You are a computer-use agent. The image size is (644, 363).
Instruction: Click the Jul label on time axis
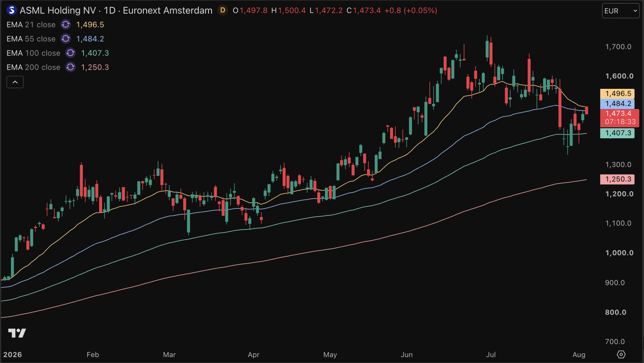click(x=491, y=355)
